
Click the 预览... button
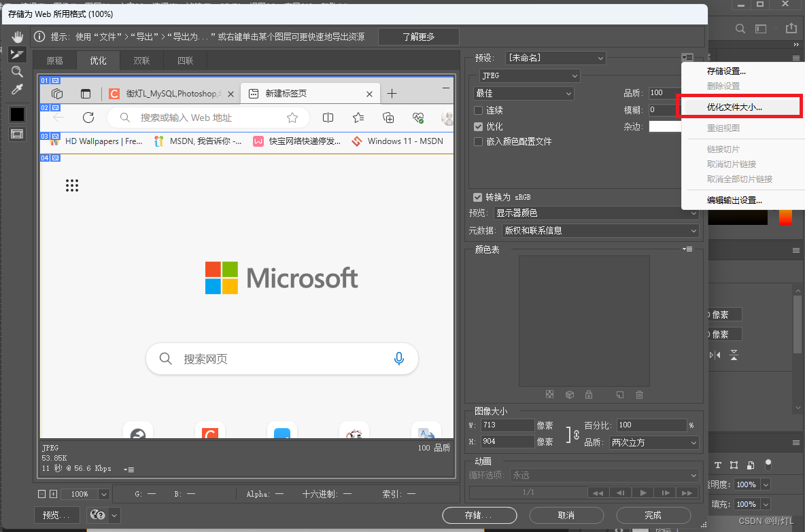click(57, 515)
